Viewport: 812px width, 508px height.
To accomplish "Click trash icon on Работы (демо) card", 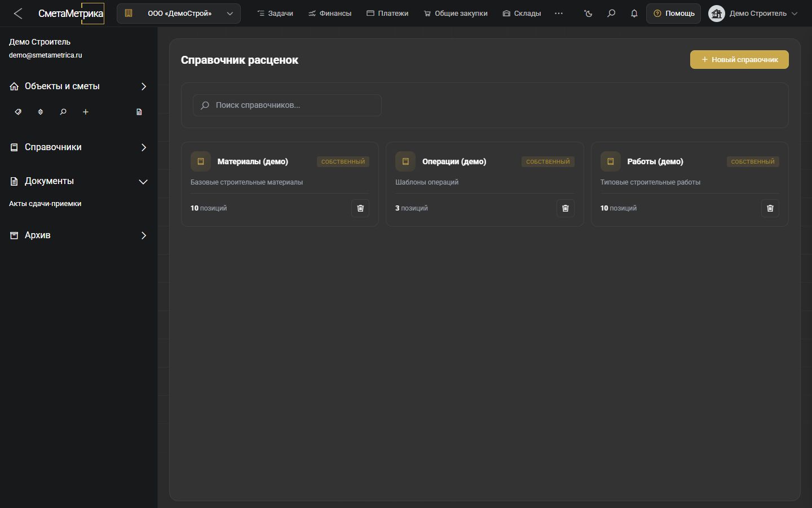I will (770, 208).
